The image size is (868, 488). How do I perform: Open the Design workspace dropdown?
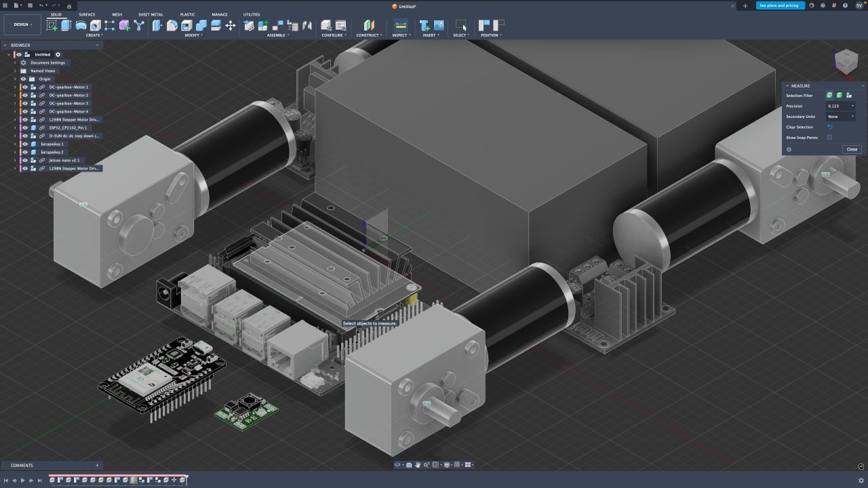tap(22, 24)
